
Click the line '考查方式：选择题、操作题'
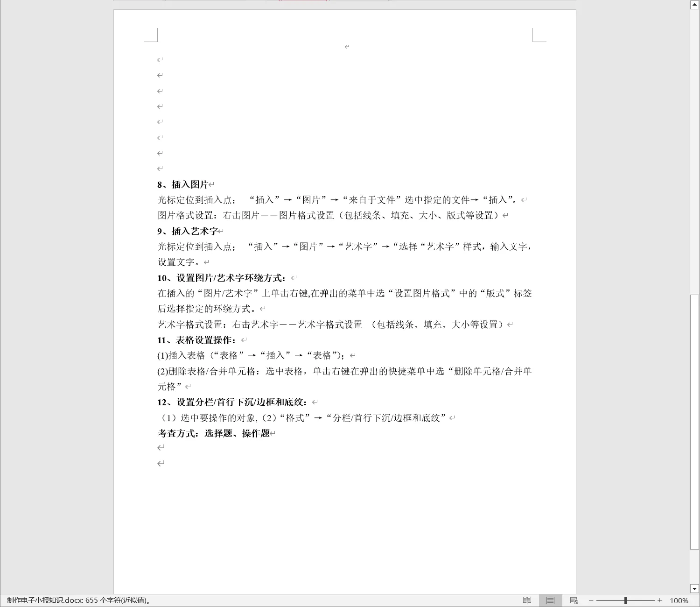click(x=214, y=433)
